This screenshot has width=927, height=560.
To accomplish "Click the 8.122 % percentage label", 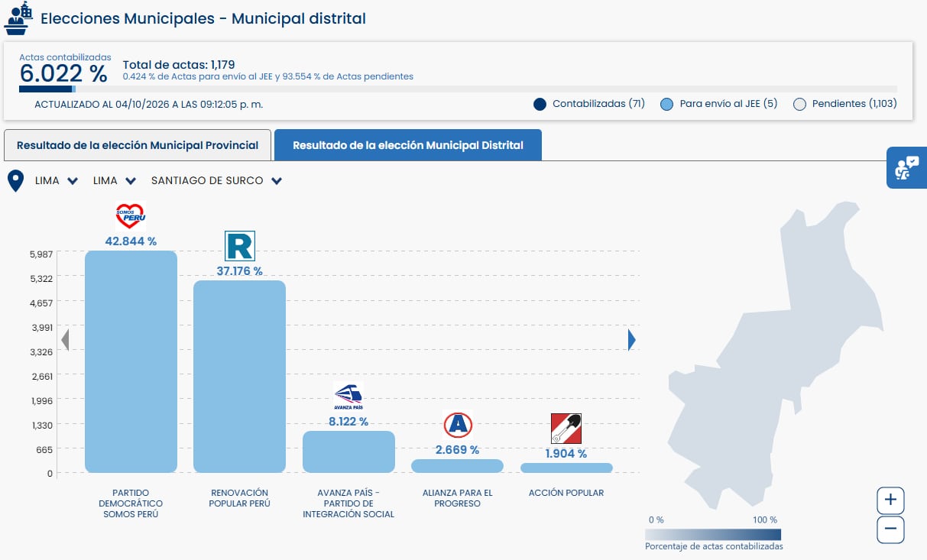I will (x=348, y=422).
